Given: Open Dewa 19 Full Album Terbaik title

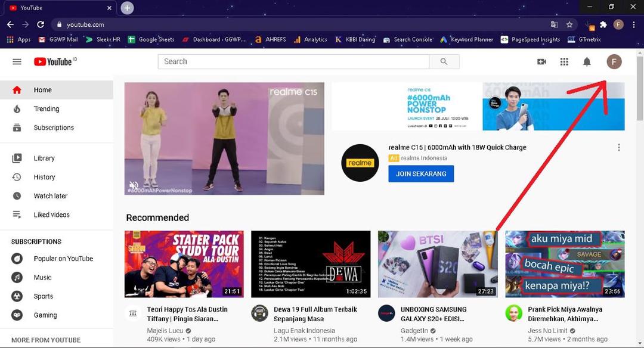Looking at the screenshot, I should click(315, 314).
